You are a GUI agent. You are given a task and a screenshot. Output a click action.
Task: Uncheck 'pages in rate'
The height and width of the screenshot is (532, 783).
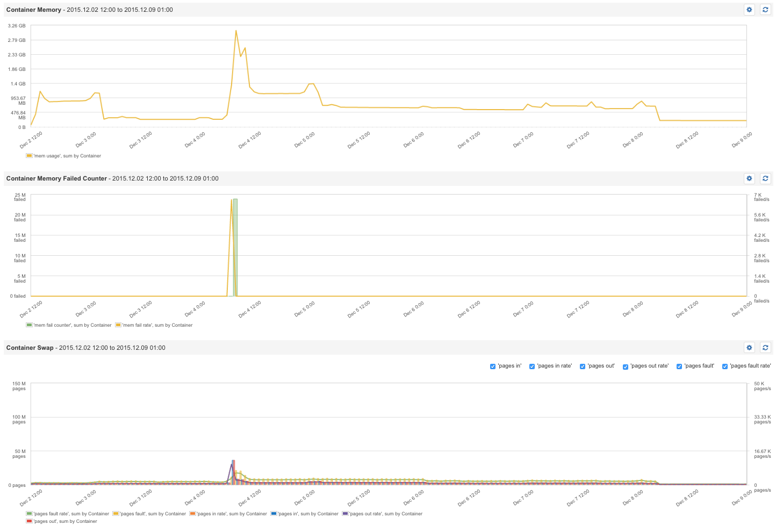point(532,366)
